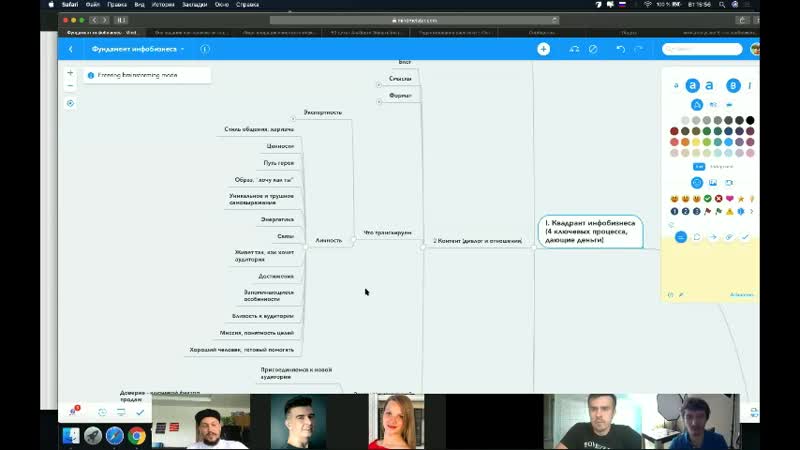Viewport: 800px width, 450px height.
Task: Insert the number 1 priority icon
Action: click(674, 211)
